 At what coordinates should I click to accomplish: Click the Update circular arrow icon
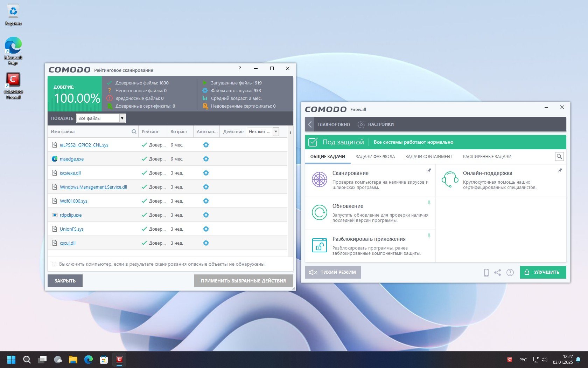point(319,212)
